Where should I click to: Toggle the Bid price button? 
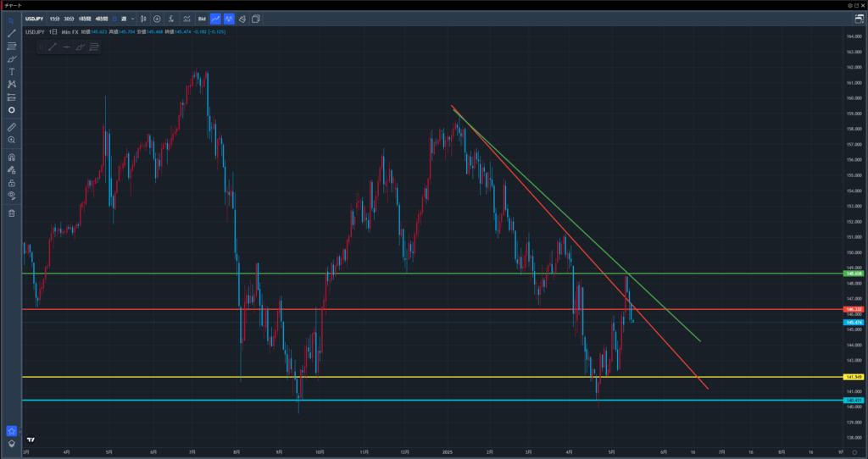pos(202,19)
